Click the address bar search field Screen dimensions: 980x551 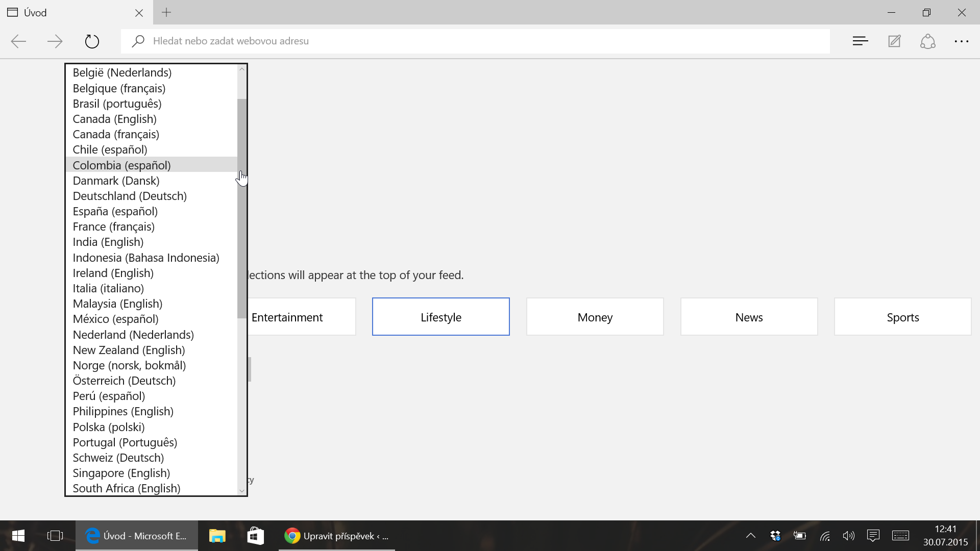[x=475, y=41]
